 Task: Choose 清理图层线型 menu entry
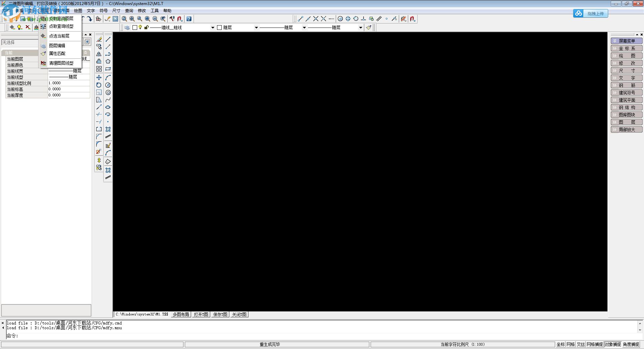60,63
